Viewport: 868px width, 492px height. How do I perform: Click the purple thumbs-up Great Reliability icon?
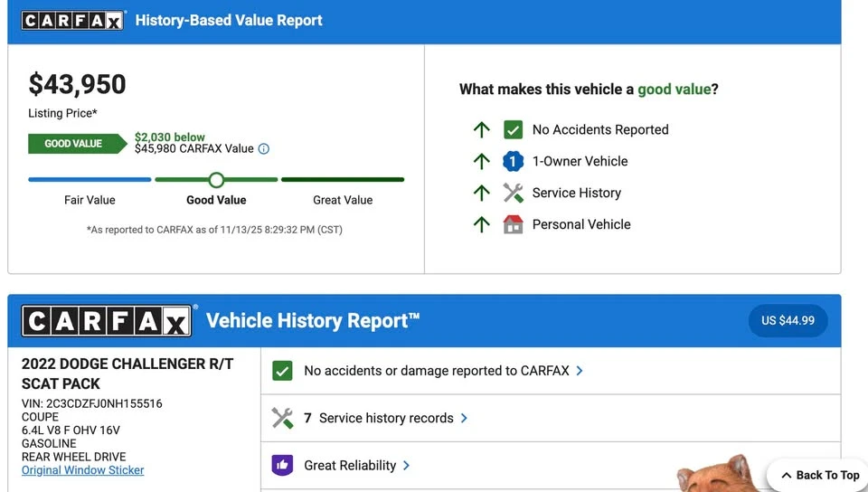282,465
